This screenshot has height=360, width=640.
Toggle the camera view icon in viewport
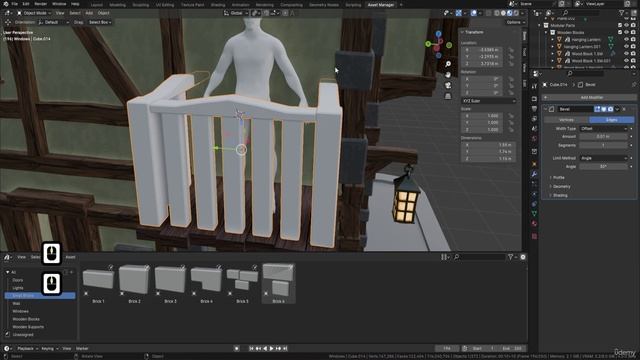coord(448,85)
